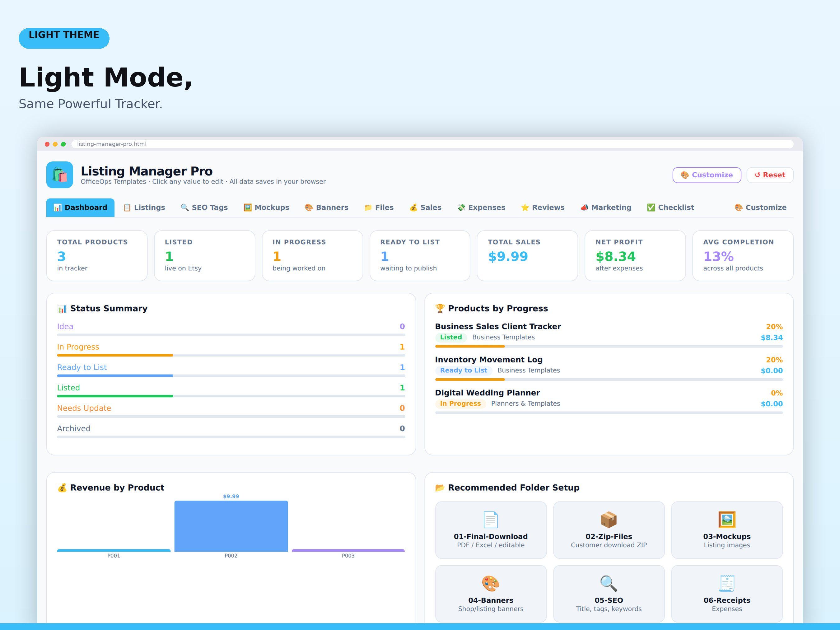Open the SEO Tags tab
The height and width of the screenshot is (630, 840).
point(204,207)
